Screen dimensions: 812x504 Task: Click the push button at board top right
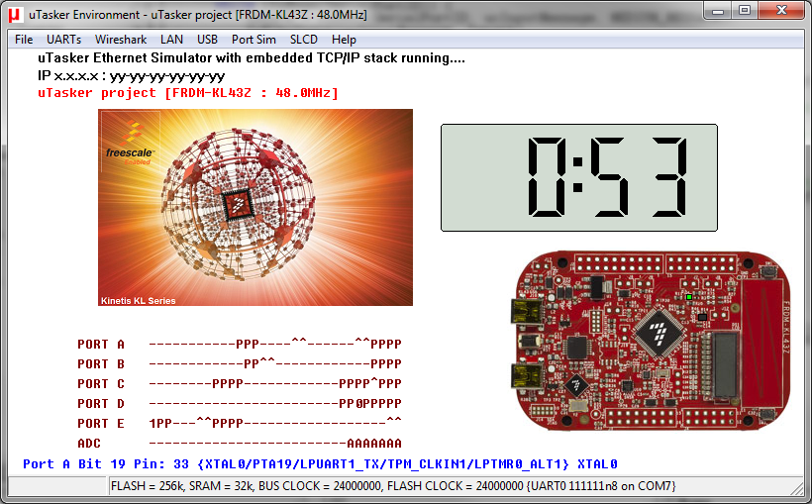pyautogui.click(x=770, y=270)
